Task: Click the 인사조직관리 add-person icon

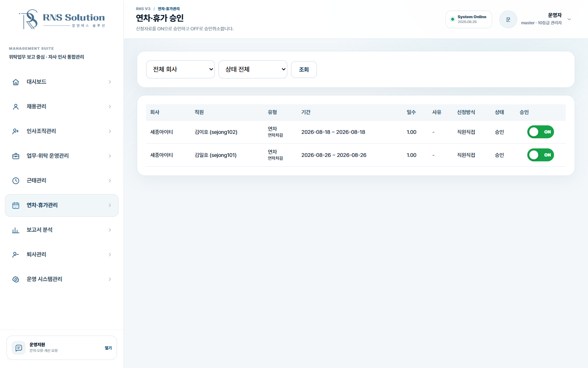Action: pos(16,131)
